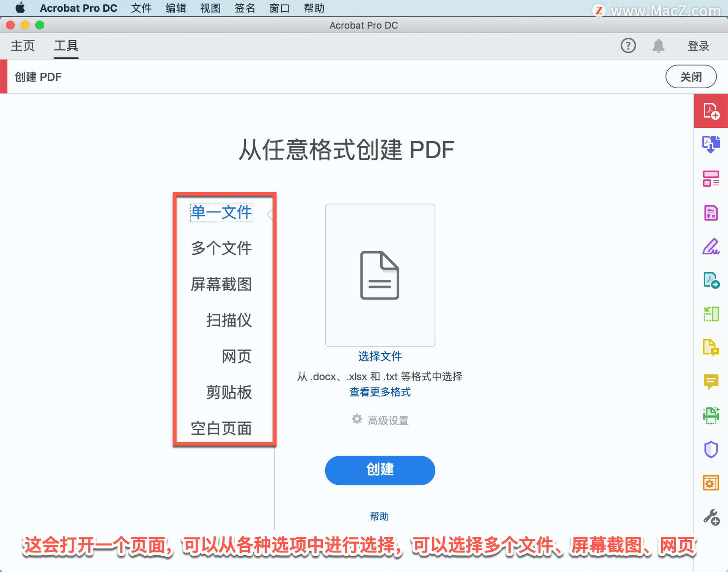Open the More Tools wrench icon
728x572 pixels.
click(711, 517)
